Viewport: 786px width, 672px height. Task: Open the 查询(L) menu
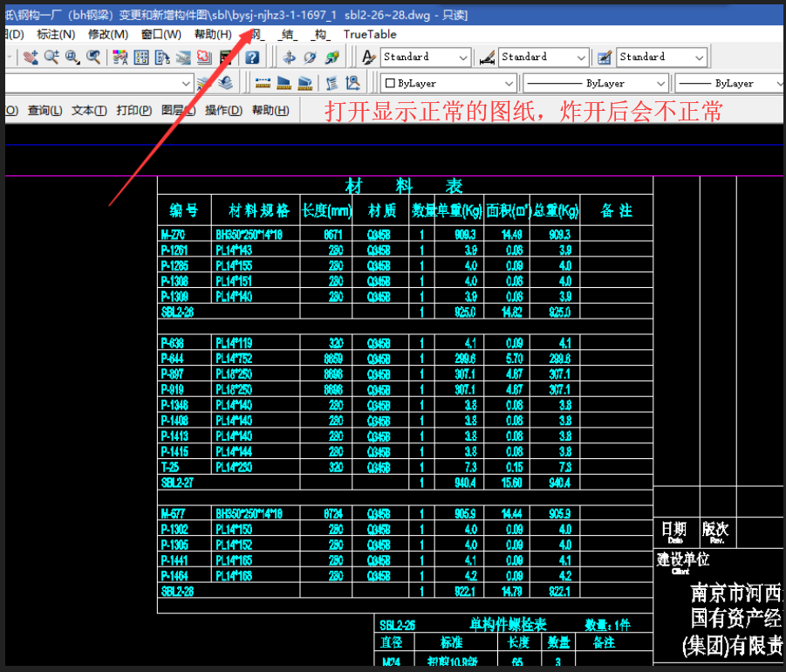click(45, 110)
